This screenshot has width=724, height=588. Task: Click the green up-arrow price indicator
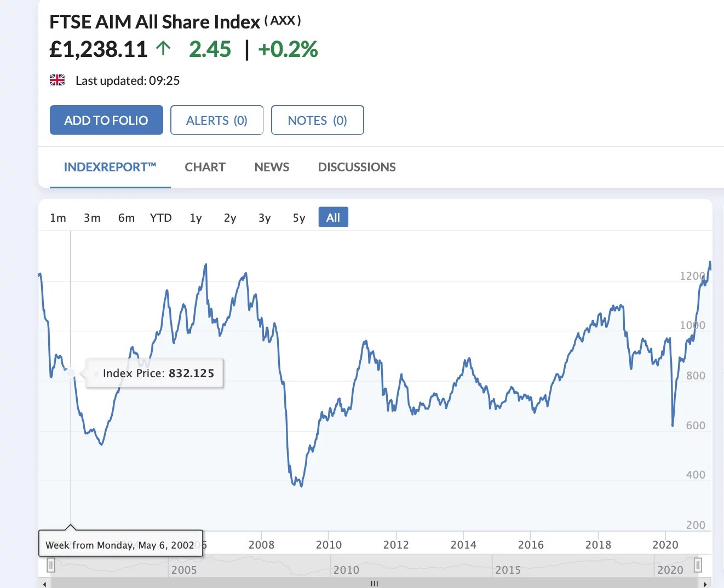(x=163, y=49)
